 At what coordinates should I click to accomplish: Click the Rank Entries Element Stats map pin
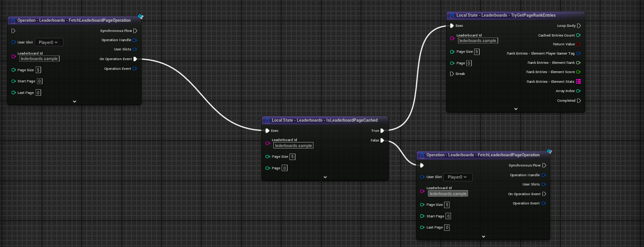(578, 82)
